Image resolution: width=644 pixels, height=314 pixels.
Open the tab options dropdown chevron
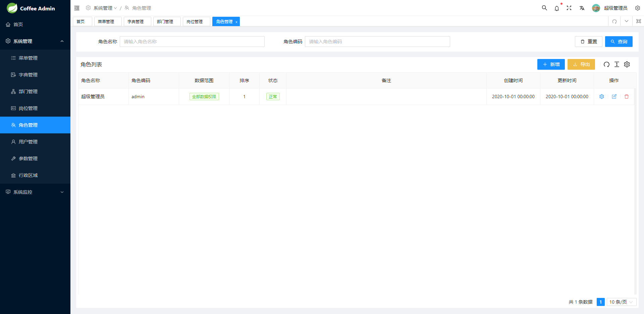pos(626,21)
